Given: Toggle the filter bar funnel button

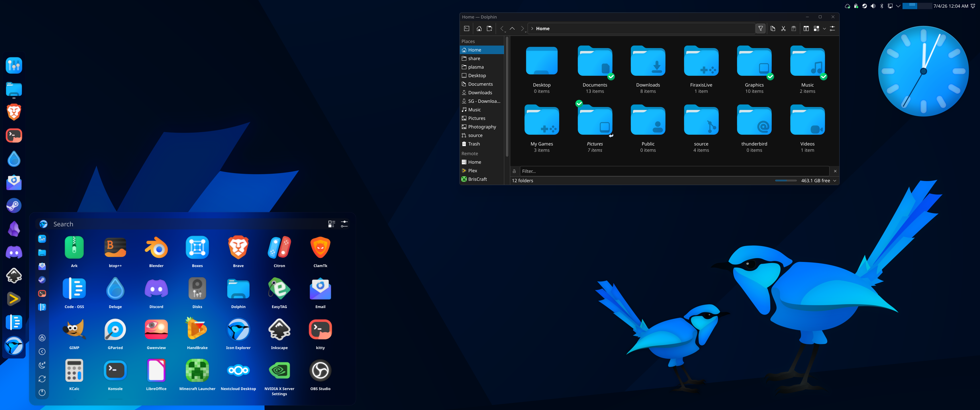Looking at the screenshot, I should (x=760, y=28).
